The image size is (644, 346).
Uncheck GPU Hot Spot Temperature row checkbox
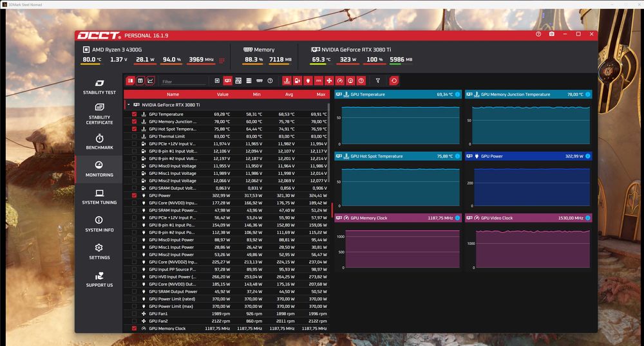coord(135,129)
